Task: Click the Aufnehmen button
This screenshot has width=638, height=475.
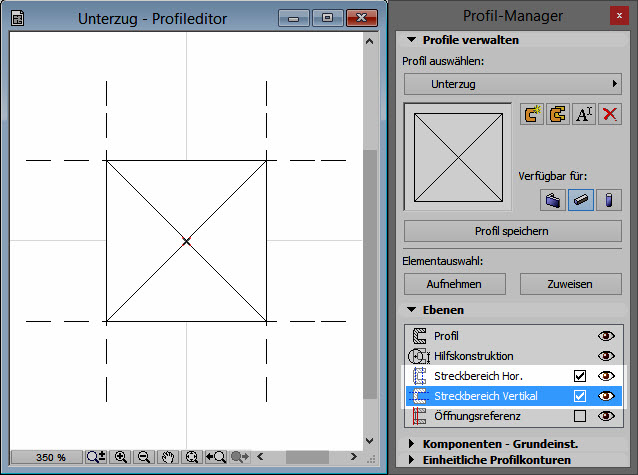Action: pyautogui.click(x=455, y=284)
